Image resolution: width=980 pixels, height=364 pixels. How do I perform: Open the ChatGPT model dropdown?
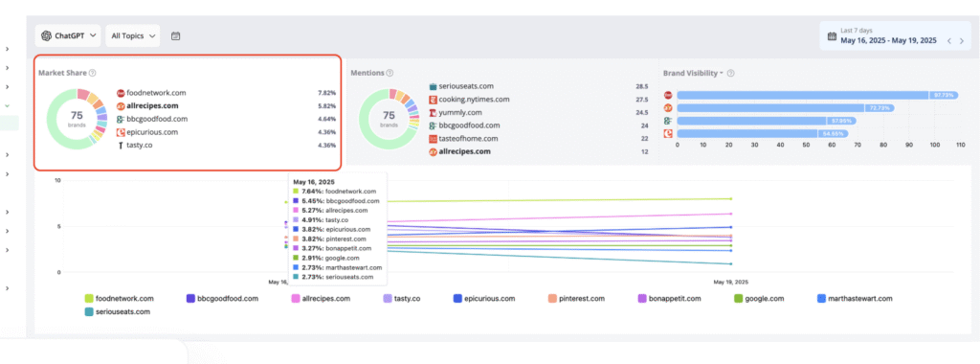[68, 35]
